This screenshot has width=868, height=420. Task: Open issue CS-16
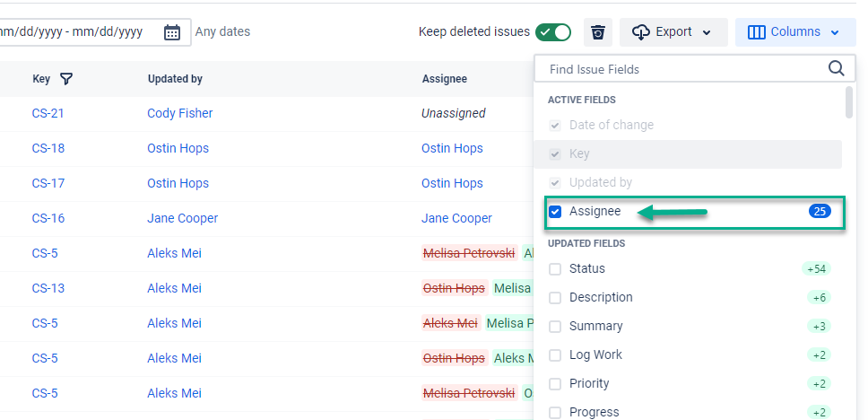[48, 218]
